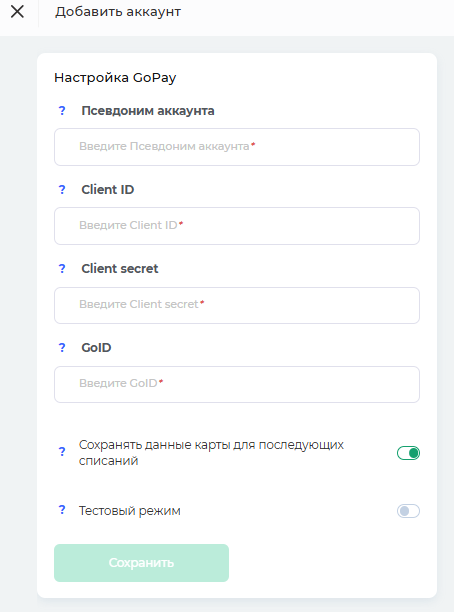Screen dimensions: 454x612
Task: Click the Псевдоним аккаунта field label
Action: point(148,111)
